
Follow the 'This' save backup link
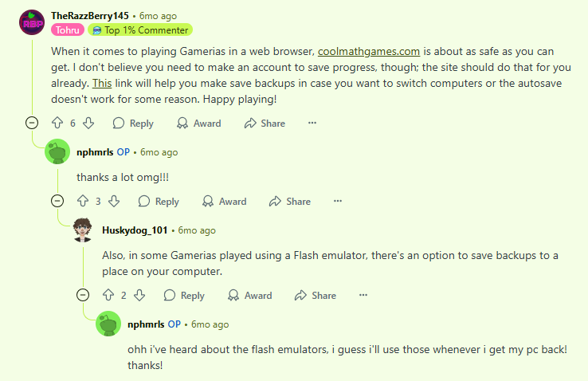point(102,82)
